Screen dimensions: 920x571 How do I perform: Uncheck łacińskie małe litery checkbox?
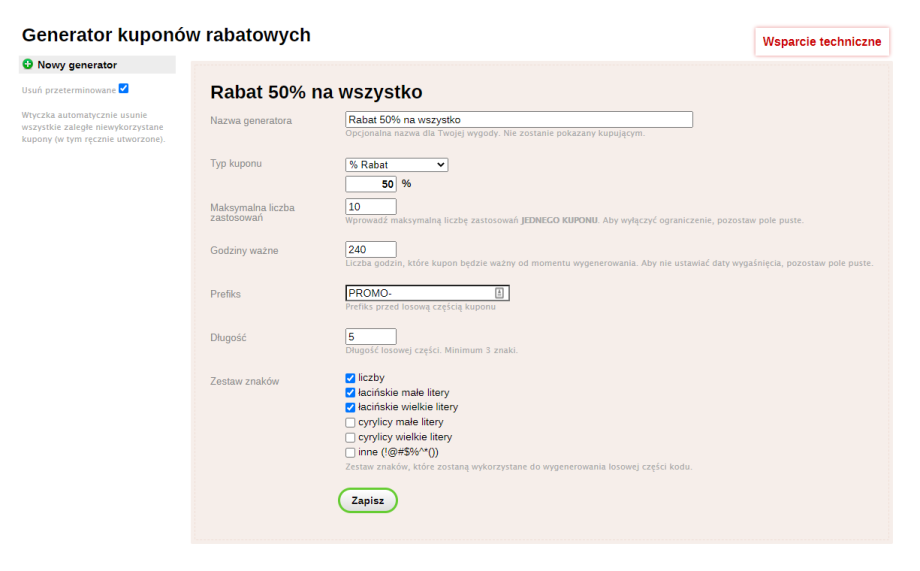click(350, 393)
